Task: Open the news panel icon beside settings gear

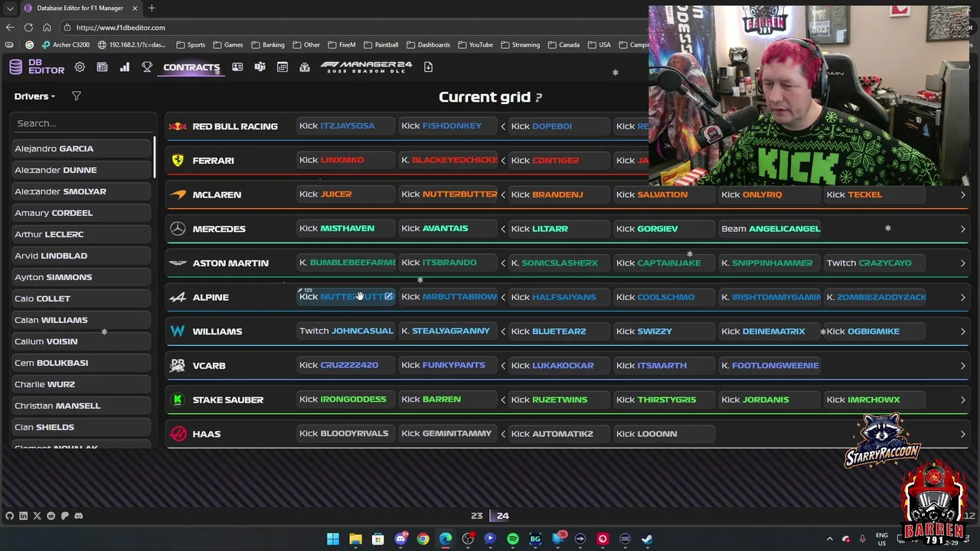Action: click(102, 67)
